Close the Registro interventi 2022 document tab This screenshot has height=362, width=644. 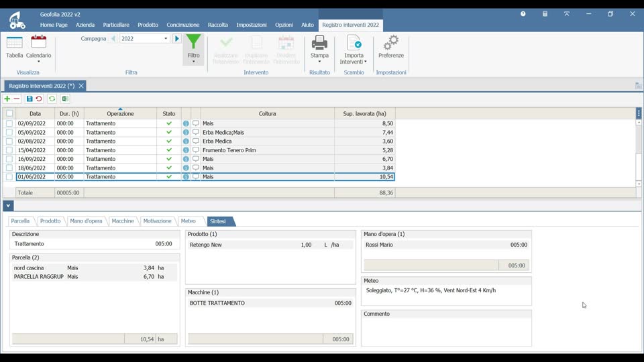point(81,86)
